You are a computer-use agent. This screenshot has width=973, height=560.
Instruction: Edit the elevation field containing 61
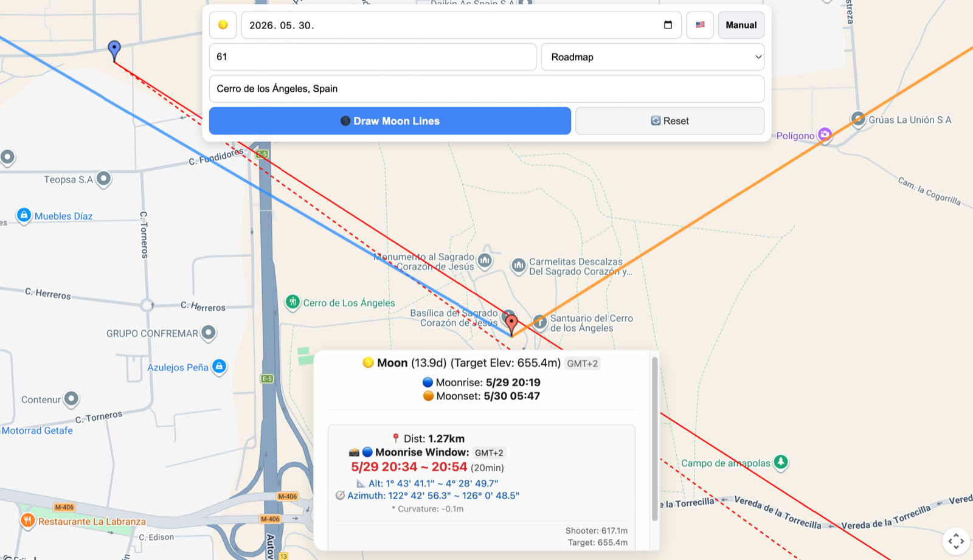373,57
